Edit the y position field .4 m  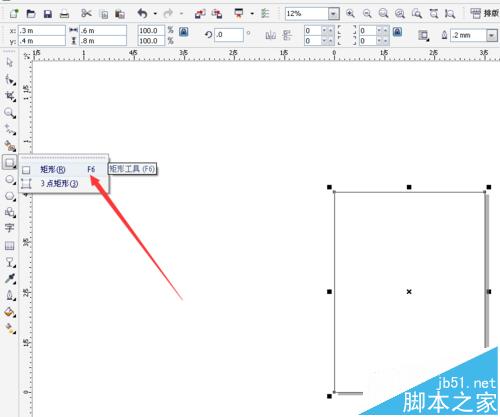(42, 41)
